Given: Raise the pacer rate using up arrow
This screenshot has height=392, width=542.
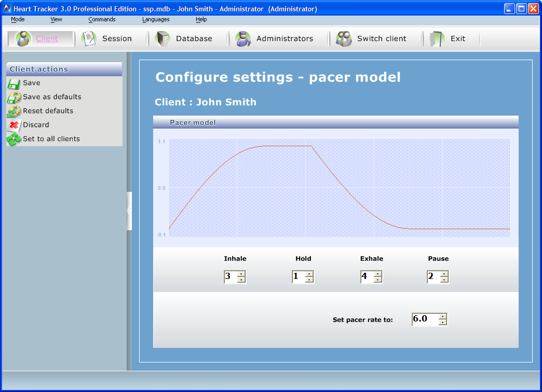Looking at the screenshot, I should pyautogui.click(x=442, y=316).
